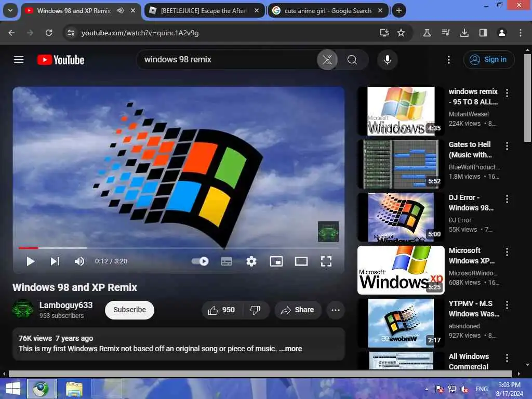
Task: Enter full screen mode
Action: [x=326, y=261]
